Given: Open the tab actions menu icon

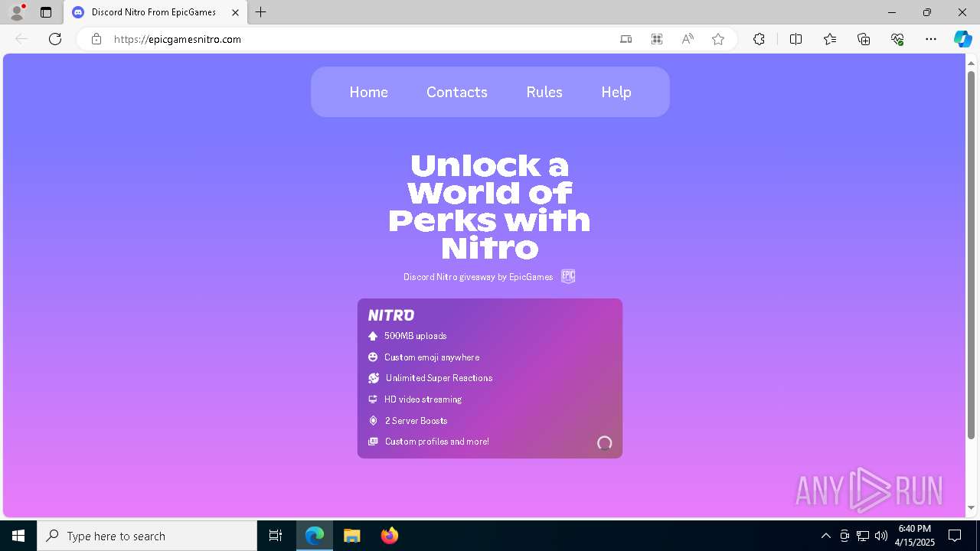Looking at the screenshot, I should coord(46,12).
